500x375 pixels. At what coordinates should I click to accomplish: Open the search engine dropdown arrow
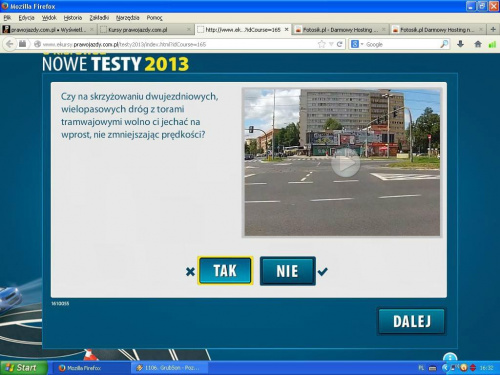pyautogui.click(x=362, y=44)
